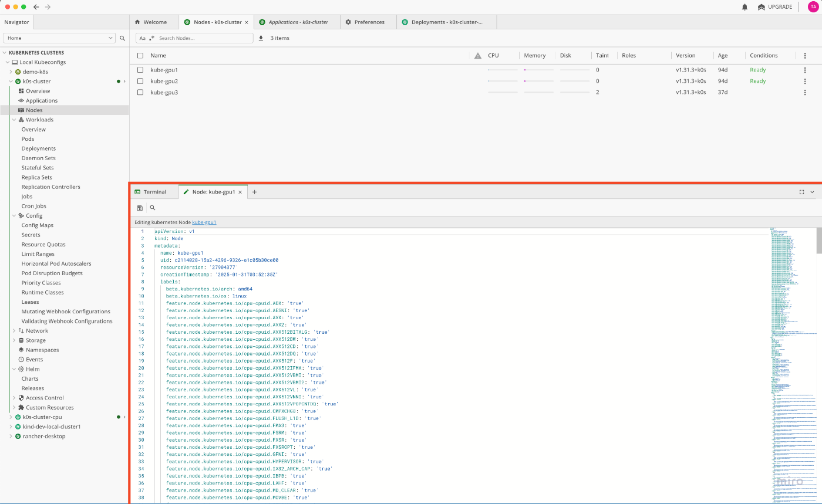Screen dimensions: 822x504
Task: Add a new dock tab with plus
Action: pyautogui.click(x=254, y=192)
